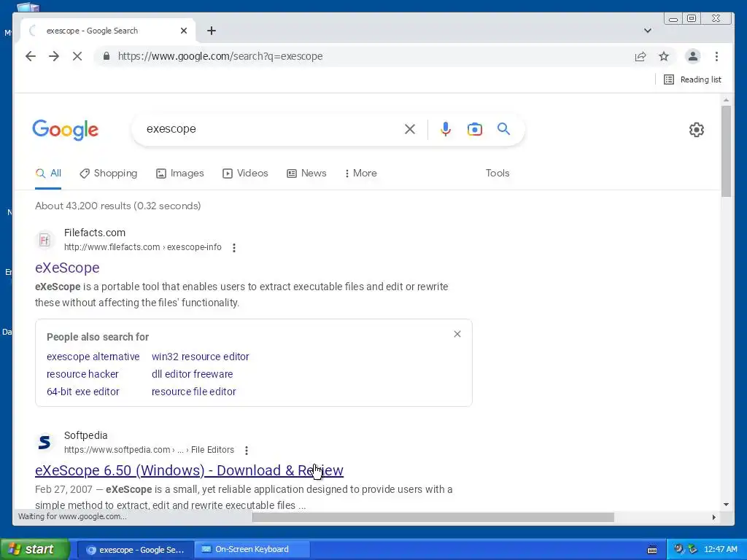Click the horizontal scrollbar right arrow
Screen dimensions: 747x560
click(713, 517)
